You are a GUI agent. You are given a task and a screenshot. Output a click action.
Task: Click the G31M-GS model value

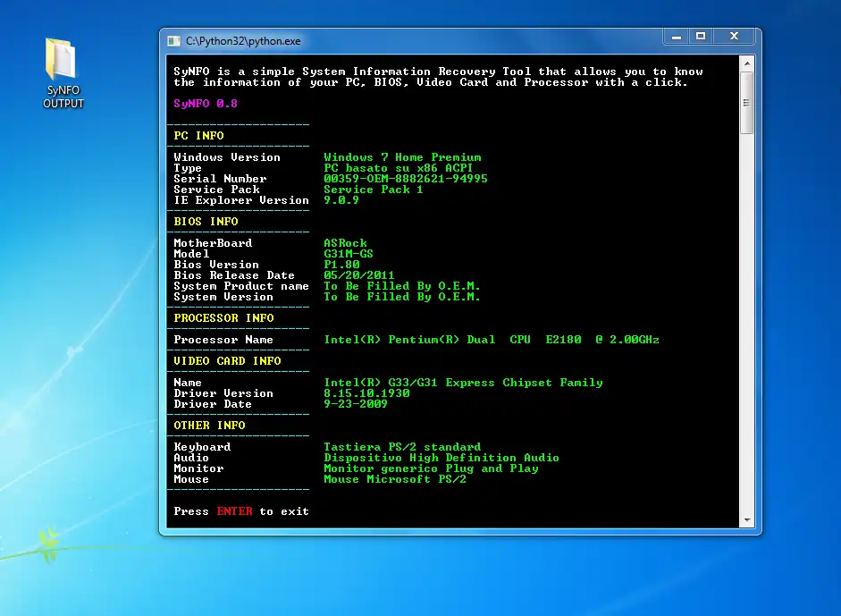point(348,254)
